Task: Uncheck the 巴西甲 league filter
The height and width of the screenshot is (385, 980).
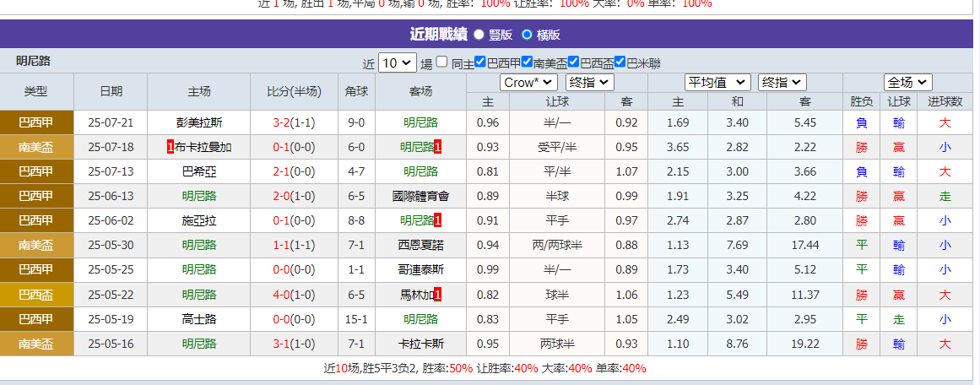Action: click(480, 62)
